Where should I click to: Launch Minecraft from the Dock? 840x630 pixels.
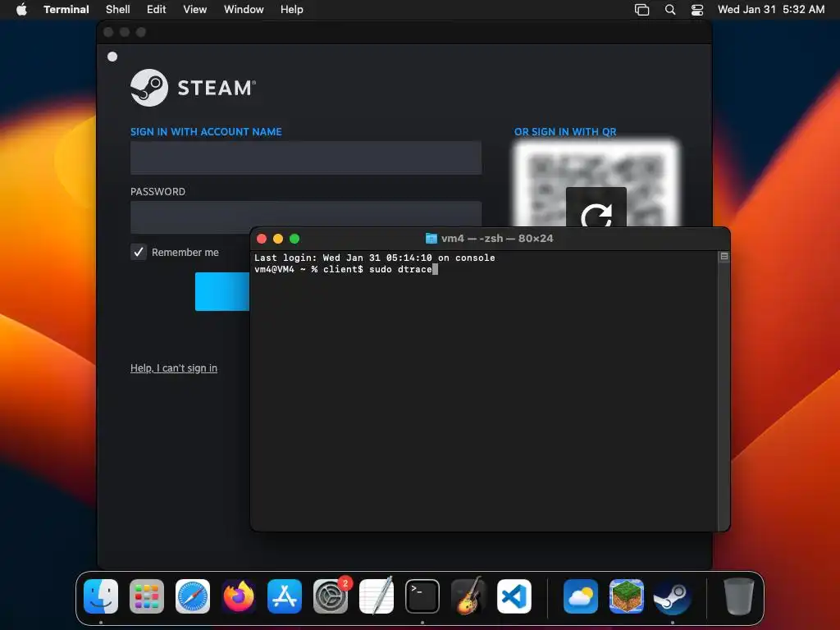coord(627,596)
